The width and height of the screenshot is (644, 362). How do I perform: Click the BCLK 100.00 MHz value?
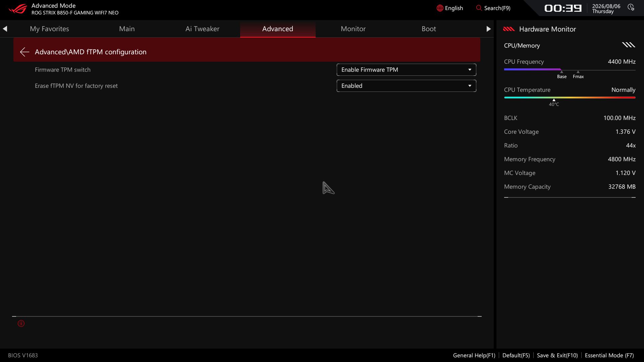coord(619,118)
